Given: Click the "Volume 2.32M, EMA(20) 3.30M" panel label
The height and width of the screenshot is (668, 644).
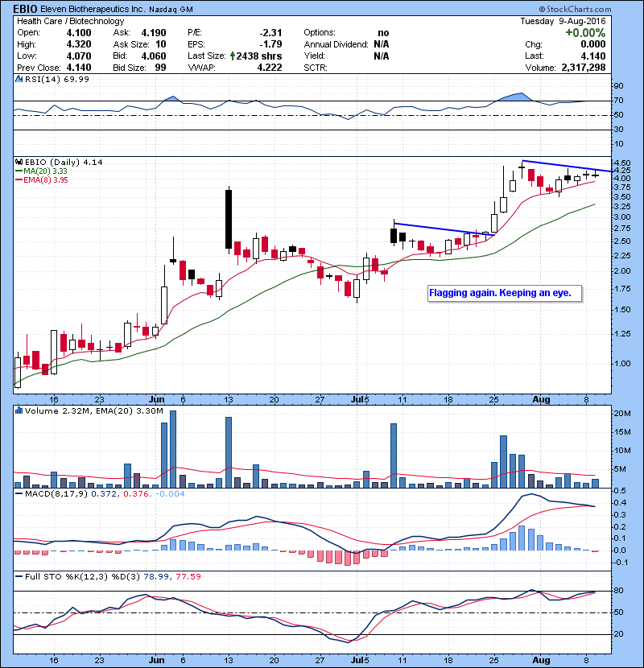Looking at the screenshot, I should pyautogui.click(x=93, y=411).
